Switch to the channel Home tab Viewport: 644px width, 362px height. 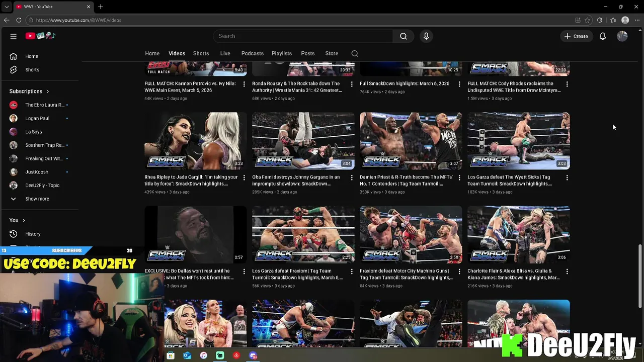[x=152, y=53]
